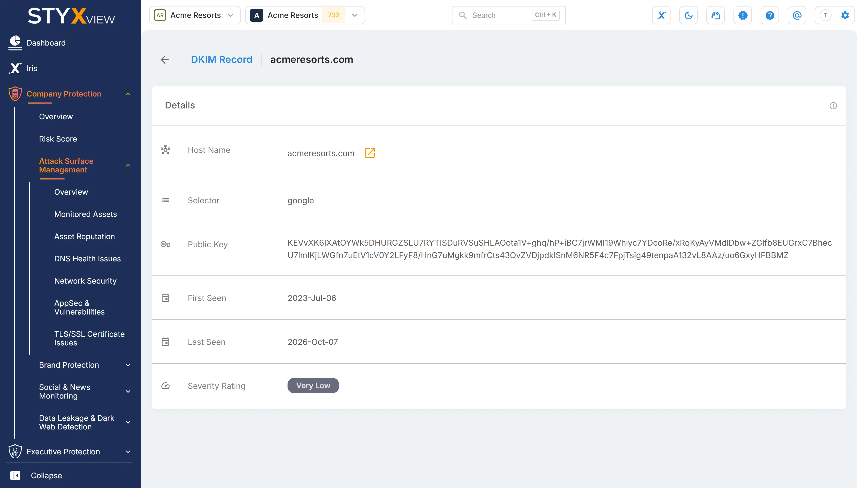
Task: Open acmeresorts.com host in external link icon
Action: point(370,153)
